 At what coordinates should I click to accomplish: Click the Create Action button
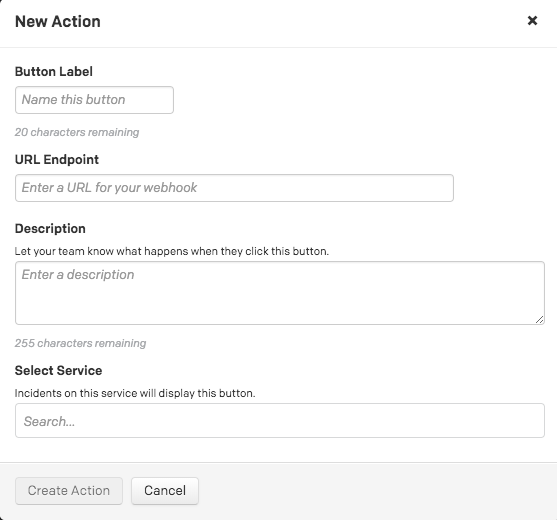[x=69, y=491]
